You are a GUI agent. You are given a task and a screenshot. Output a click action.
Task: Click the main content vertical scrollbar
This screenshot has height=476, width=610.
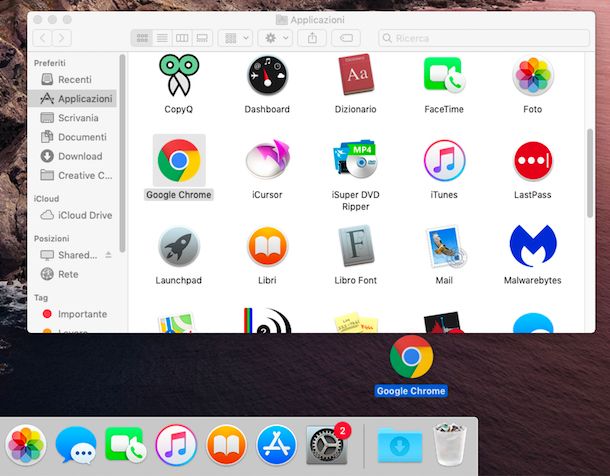pos(590,173)
